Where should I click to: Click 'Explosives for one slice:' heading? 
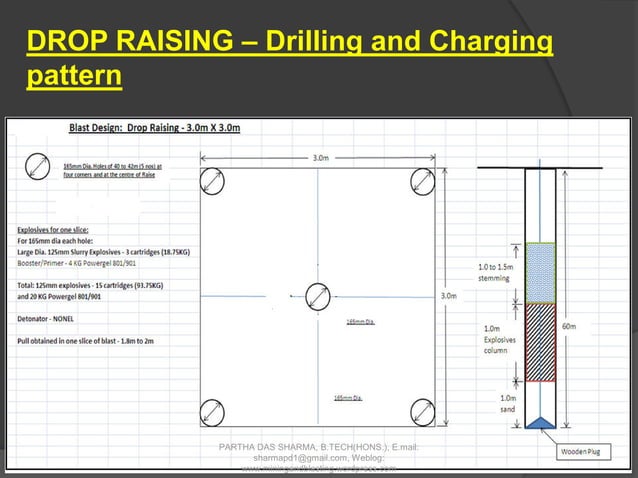[x=52, y=230]
